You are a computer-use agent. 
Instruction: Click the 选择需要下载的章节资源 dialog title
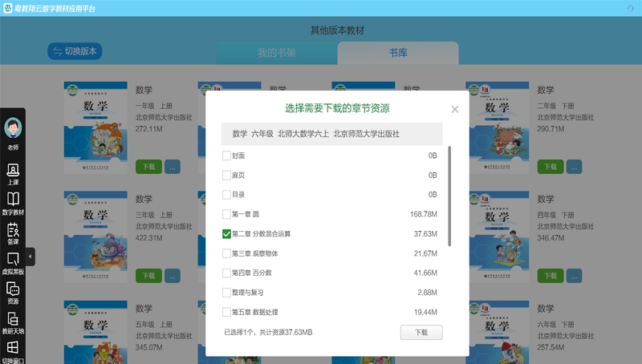(x=337, y=108)
